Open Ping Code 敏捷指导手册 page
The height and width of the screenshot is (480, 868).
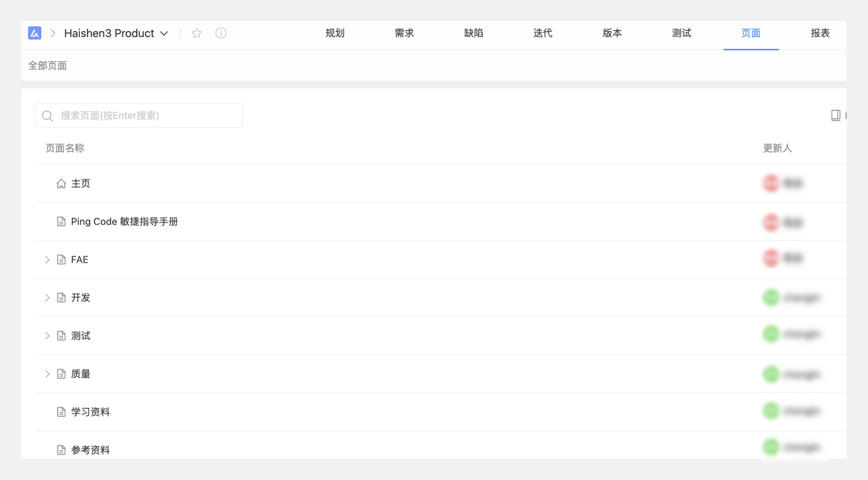124,222
